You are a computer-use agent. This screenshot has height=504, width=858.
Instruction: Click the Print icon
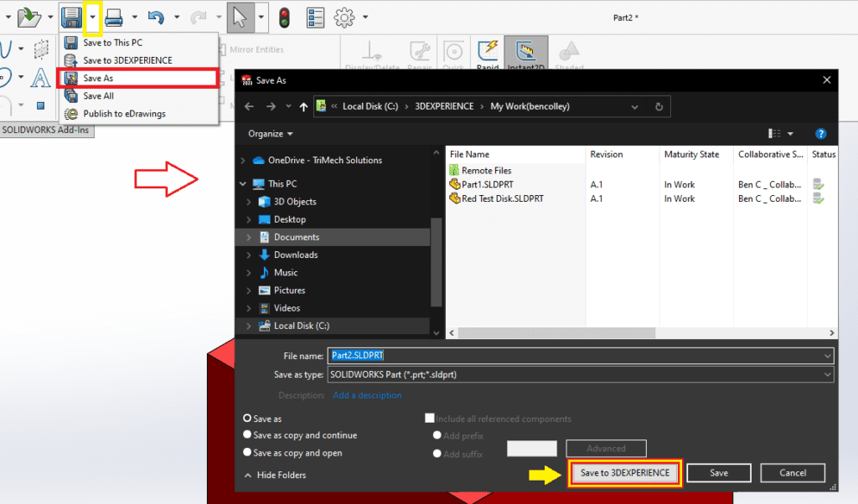click(x=114, y=18)
